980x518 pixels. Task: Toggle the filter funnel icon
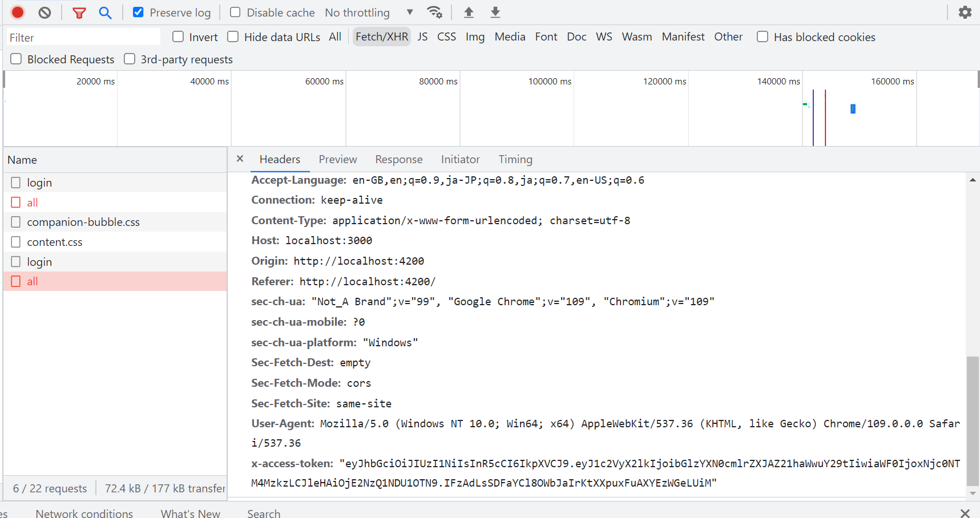pos(79,13)
